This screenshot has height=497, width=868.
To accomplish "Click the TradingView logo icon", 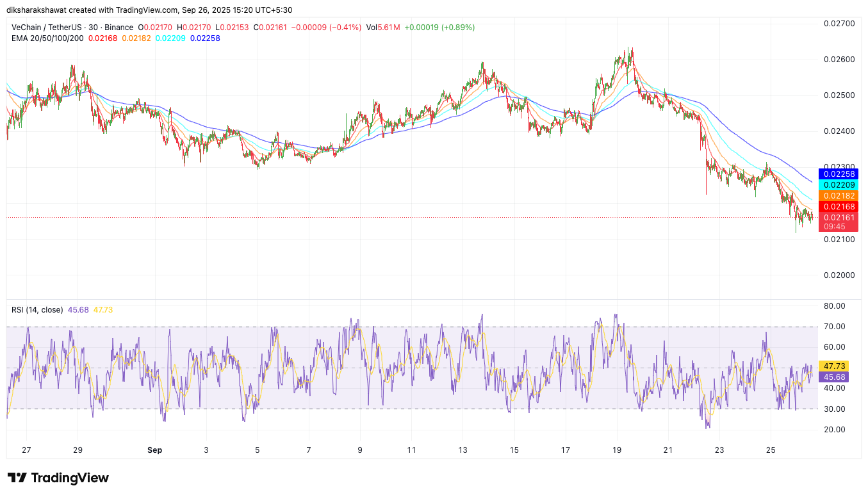I will click(x=17, y=478).
